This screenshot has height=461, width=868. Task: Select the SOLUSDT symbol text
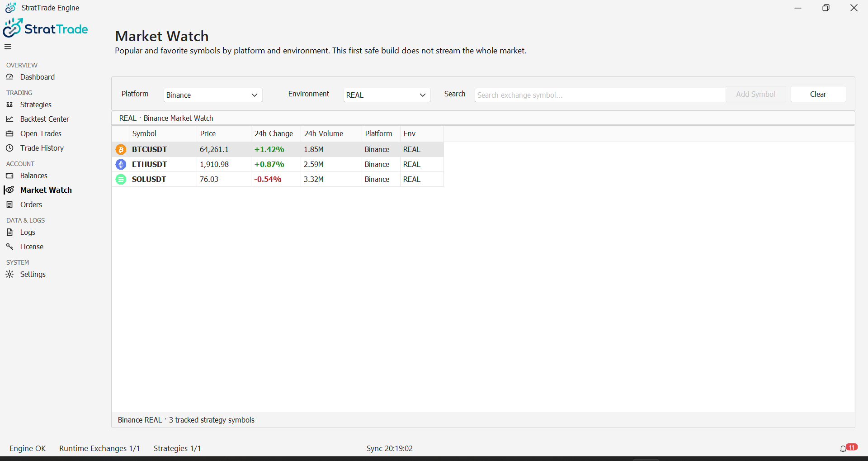(149, 179)
